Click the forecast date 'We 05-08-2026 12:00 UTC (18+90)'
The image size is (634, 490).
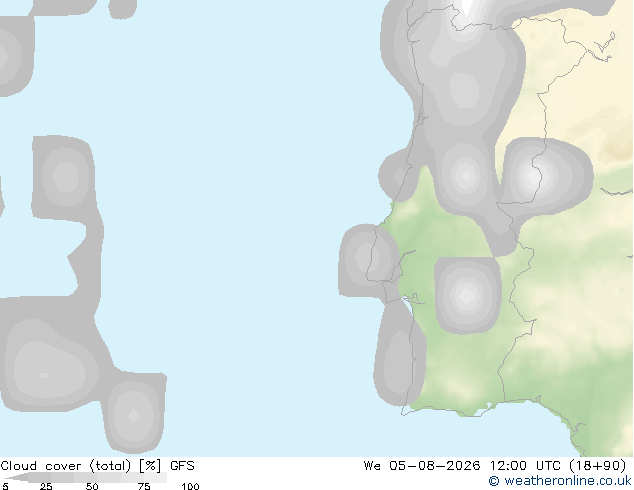click(495, 466)
